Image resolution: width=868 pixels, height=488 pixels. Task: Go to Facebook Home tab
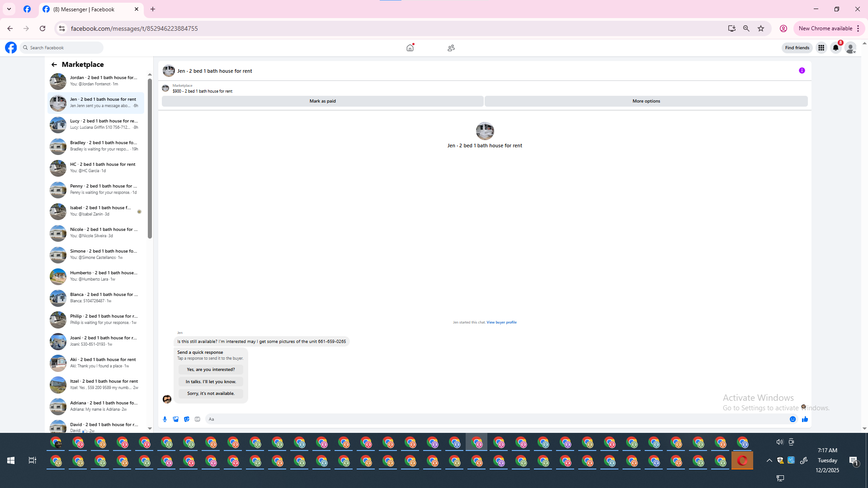coord(410,48)
